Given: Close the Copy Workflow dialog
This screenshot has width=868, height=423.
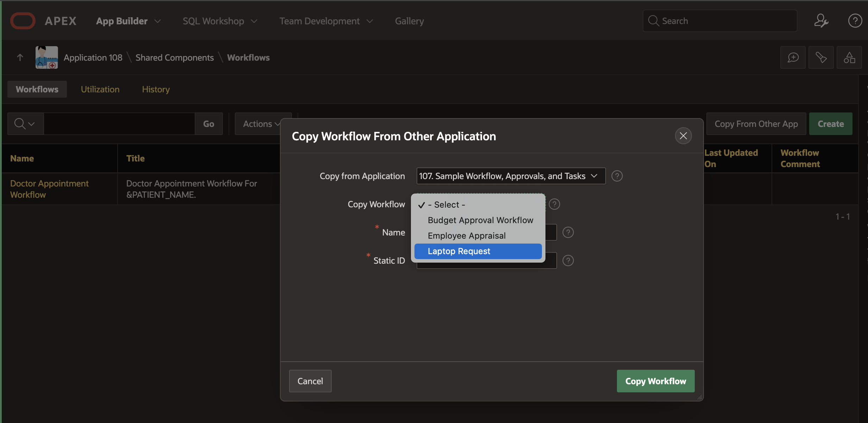Looking at the screenshot, I should 683,136.
